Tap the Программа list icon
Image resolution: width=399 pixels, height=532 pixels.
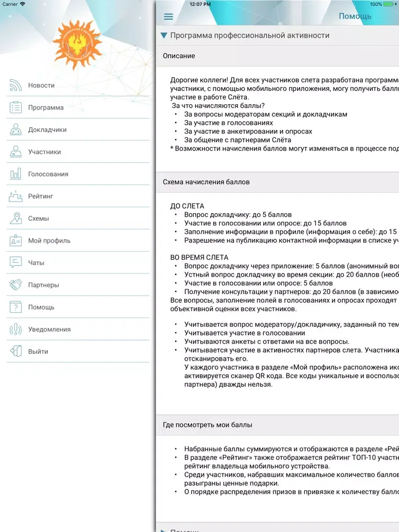(15, 107)
